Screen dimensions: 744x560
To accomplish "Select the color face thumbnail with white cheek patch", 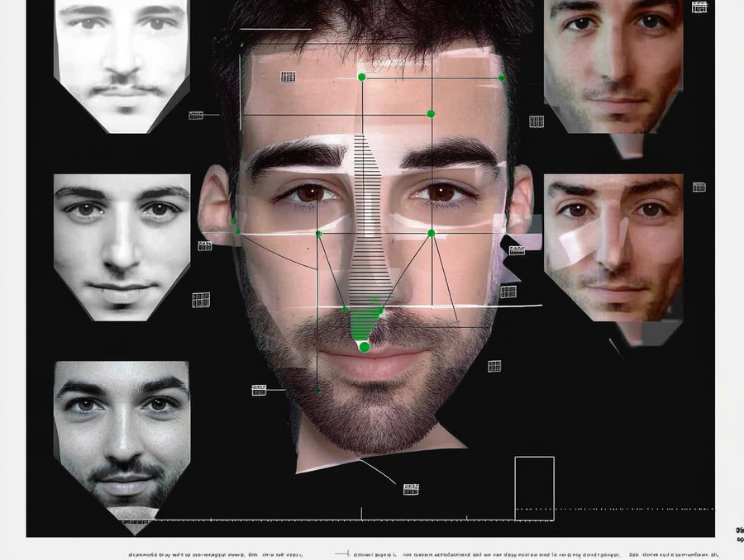I will (x=613, y=248).
